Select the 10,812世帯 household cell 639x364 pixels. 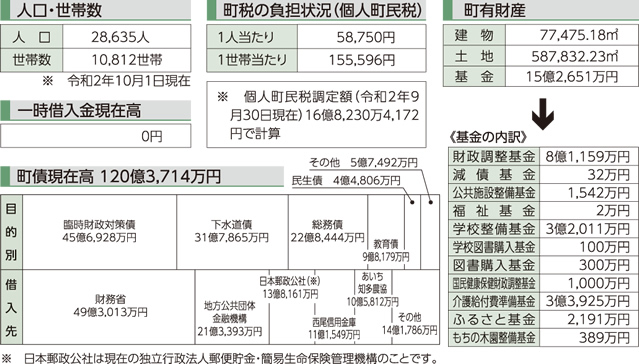(127, 60)
